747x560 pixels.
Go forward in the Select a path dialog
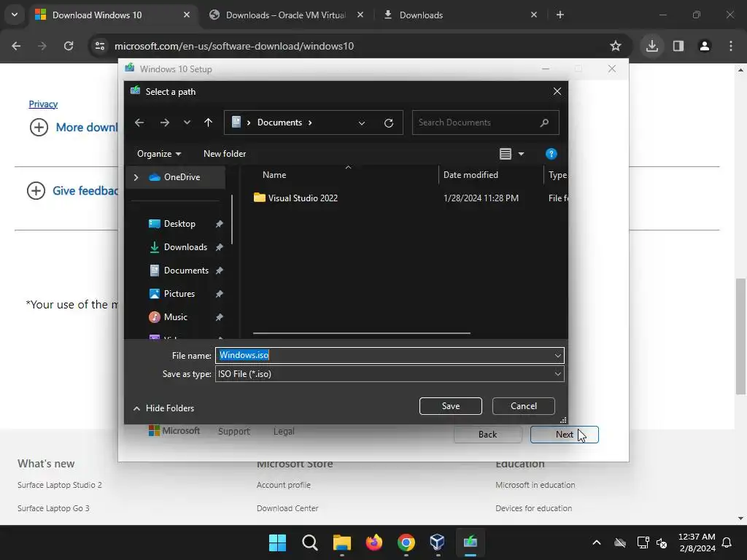coord(165,122)
